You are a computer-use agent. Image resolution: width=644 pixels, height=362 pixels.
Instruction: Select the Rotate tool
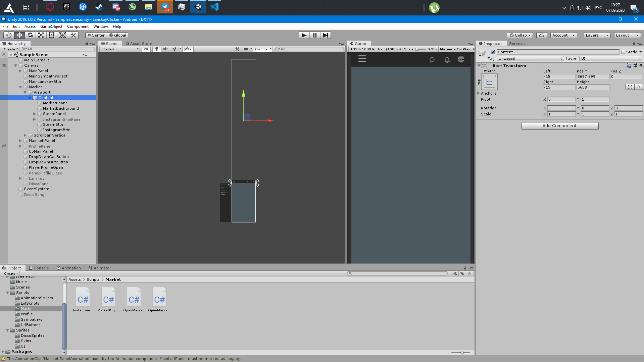click(30, 35)
